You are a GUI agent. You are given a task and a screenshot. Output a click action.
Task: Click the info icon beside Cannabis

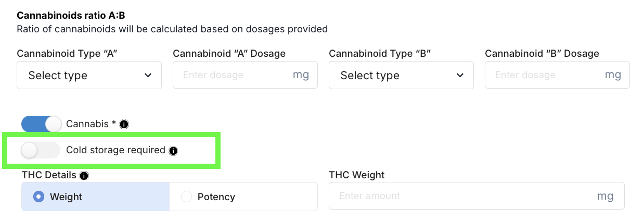pyautogui.click(x=124, y=125)
